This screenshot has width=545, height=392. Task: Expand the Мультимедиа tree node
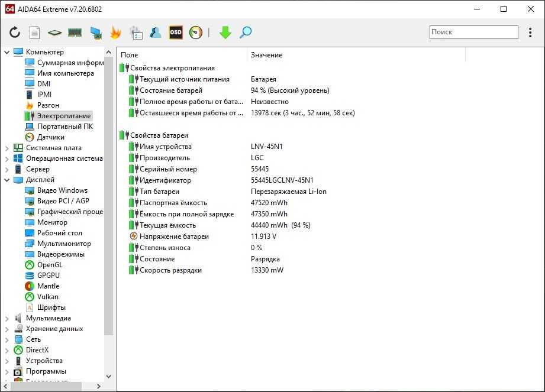[7, 319]
